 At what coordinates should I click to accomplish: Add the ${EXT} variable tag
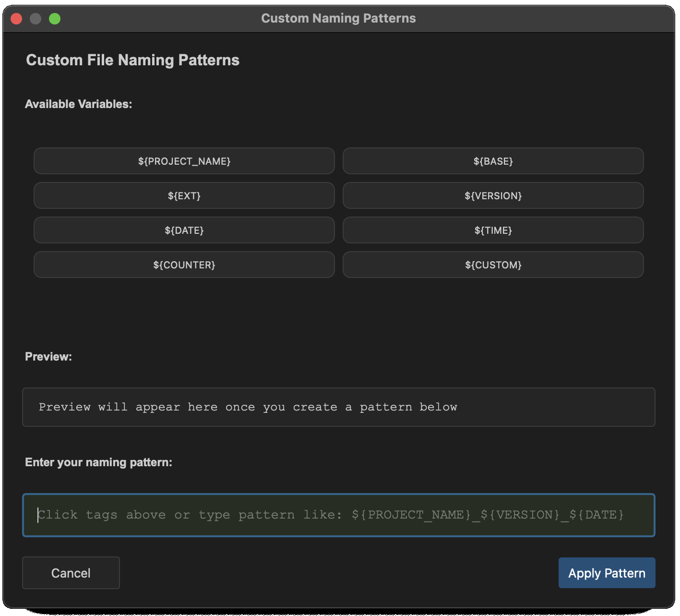pyautogui.click(x=184, y=195)
